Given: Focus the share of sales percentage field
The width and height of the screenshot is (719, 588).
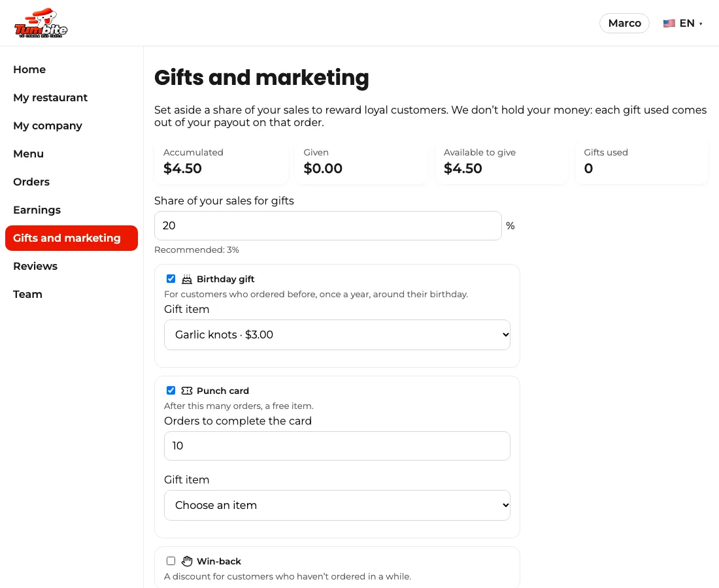Looking at the screenshot, I should 328,225.
